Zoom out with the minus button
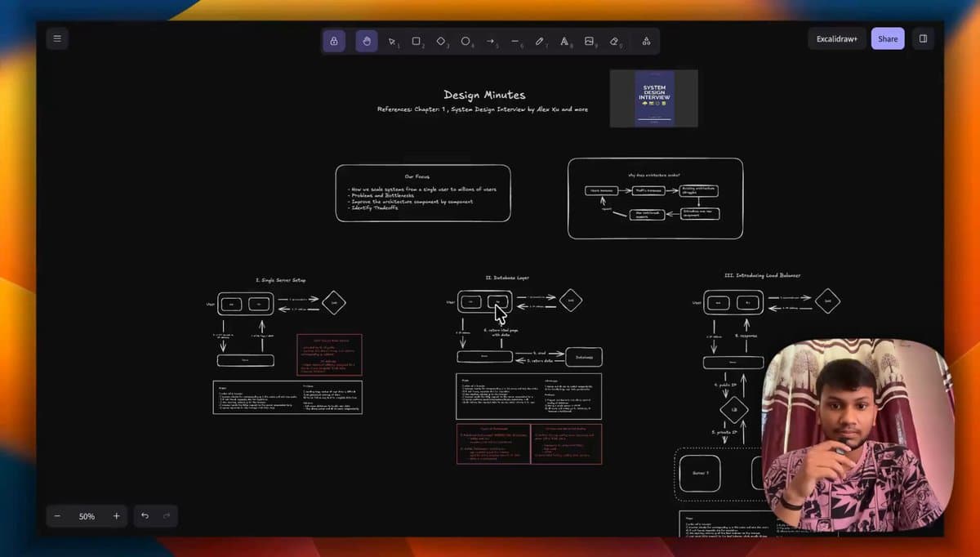Viewport: 980px width, 557px height. (x=57, y=516)
